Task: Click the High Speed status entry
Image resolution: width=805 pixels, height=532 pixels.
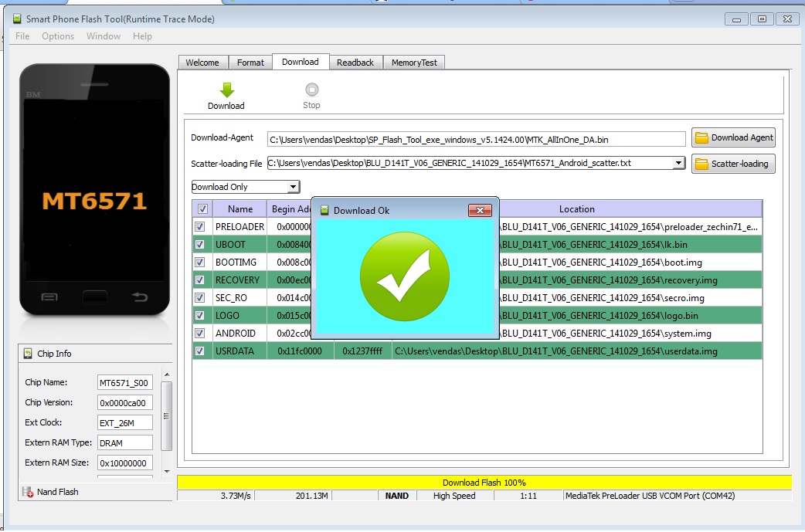Action: [x=455, y=496]
